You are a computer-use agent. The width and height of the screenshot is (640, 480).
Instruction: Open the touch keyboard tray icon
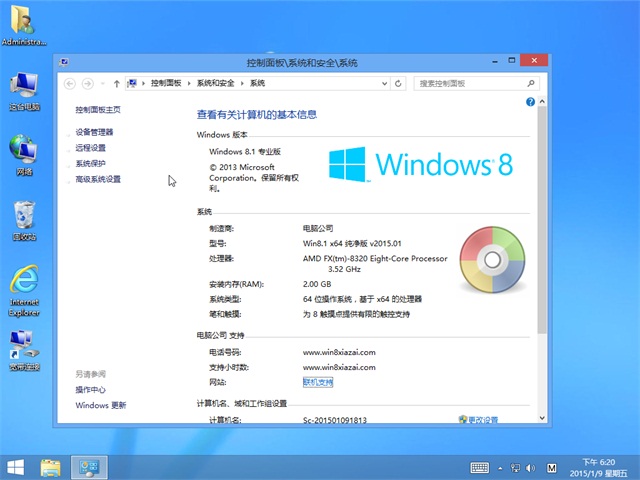pos(479,467)
